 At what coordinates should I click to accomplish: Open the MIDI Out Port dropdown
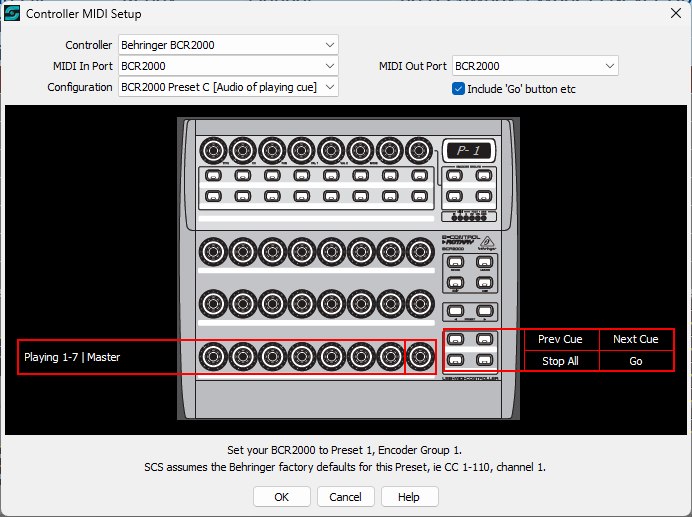[535, 66]
